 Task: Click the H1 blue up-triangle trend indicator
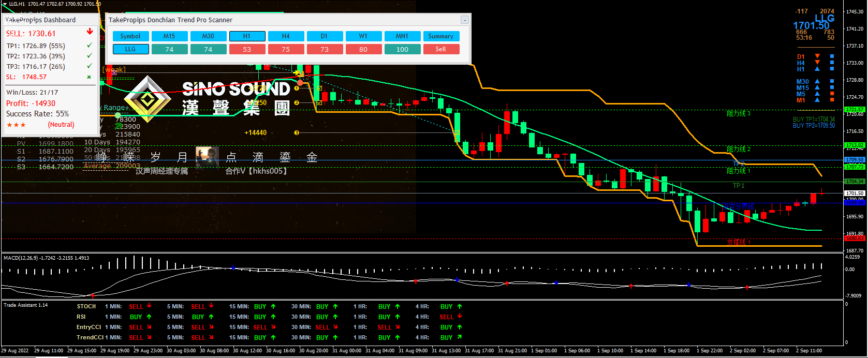817,69
